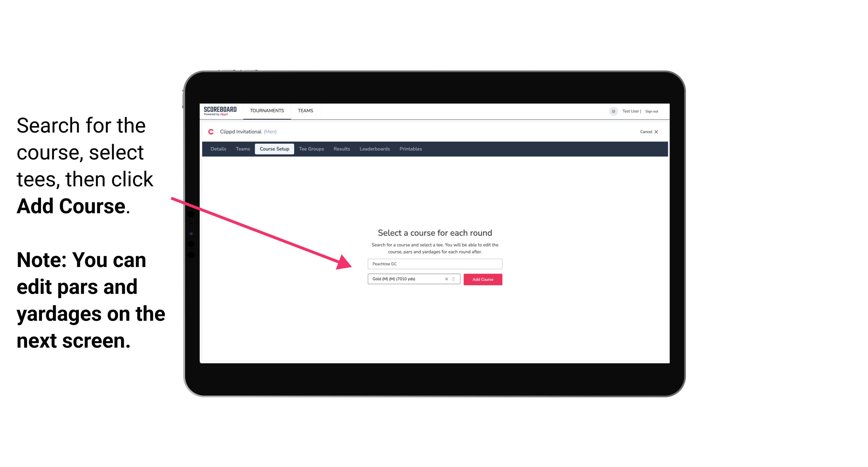Open the course search input field
868x467 pixels.
[434, 263]
